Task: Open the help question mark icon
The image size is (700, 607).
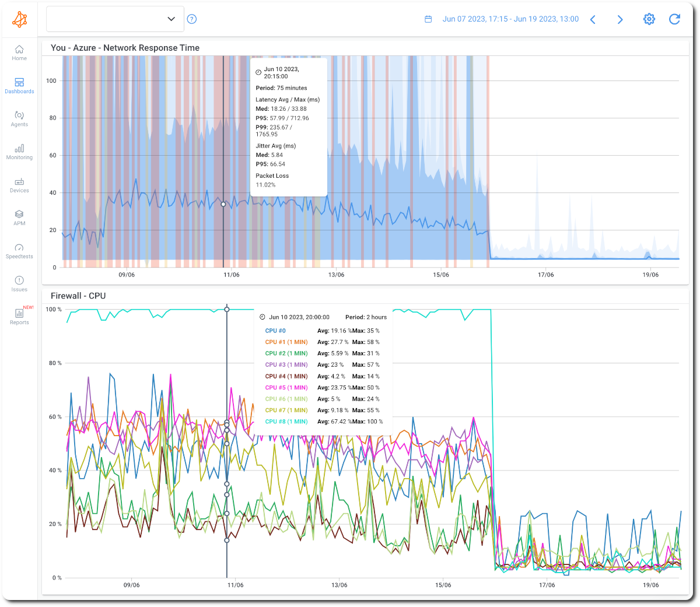Action: (x=192, y=19)
